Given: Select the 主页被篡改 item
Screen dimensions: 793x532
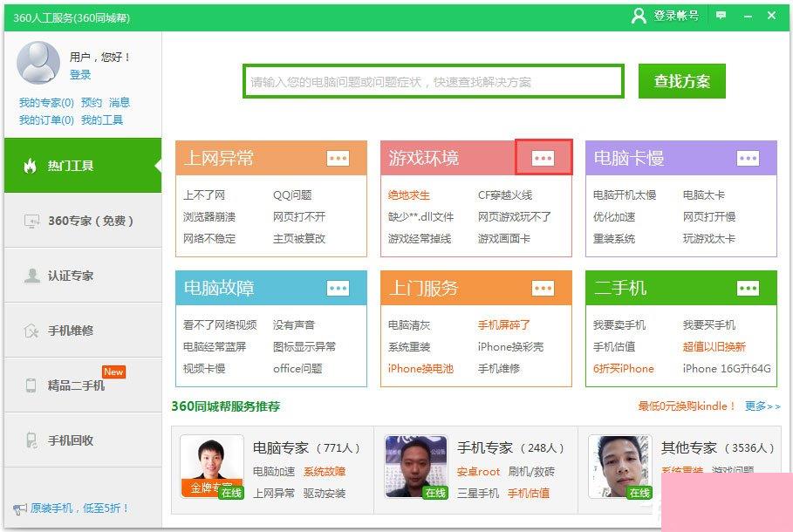Looking at the screenshot, I should (299, 239).
